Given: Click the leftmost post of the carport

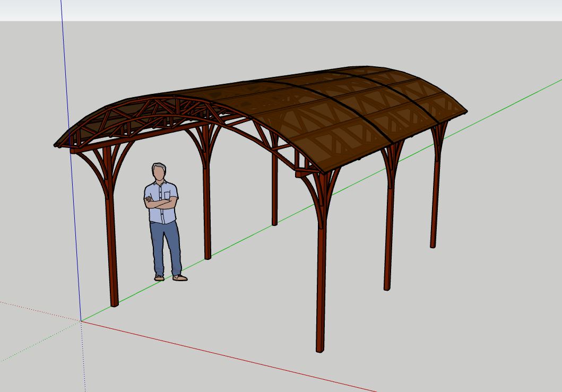Looking at the screenshot, I should click(112, 249).
